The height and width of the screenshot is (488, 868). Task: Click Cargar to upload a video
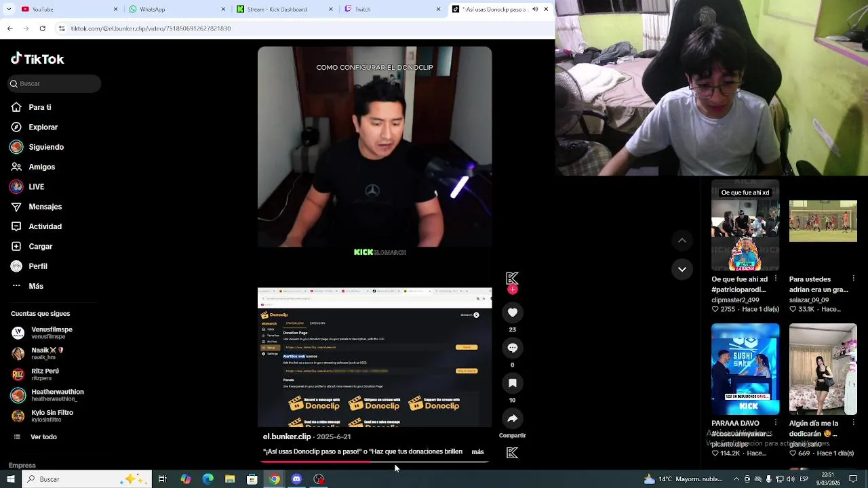pyautogui.click(x=32, y=246)
